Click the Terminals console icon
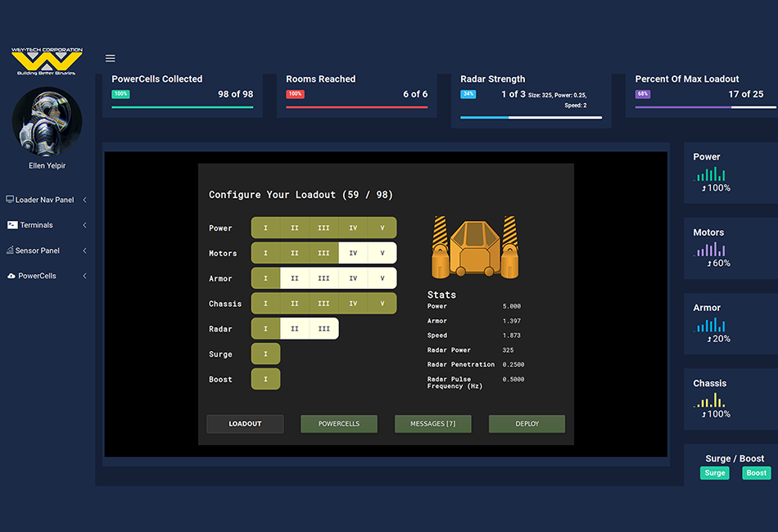Image resolution: width=778 pixels, height=532 pixels. coord(11,225)
